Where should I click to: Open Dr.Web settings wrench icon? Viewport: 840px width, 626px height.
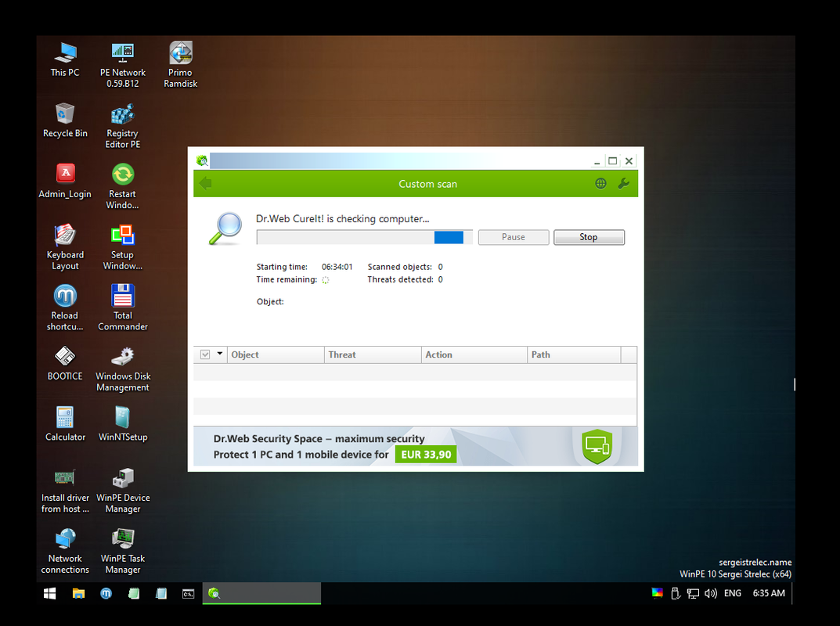[x=624, y=184]
